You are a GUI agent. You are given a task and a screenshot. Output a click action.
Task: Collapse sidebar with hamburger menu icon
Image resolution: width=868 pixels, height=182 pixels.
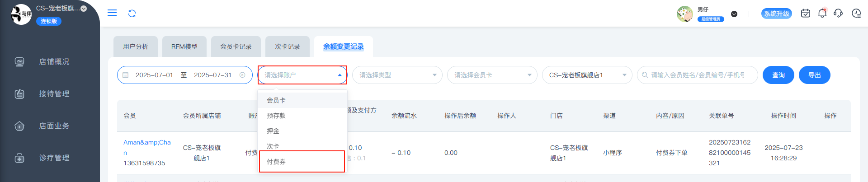[x=112, y=13]
